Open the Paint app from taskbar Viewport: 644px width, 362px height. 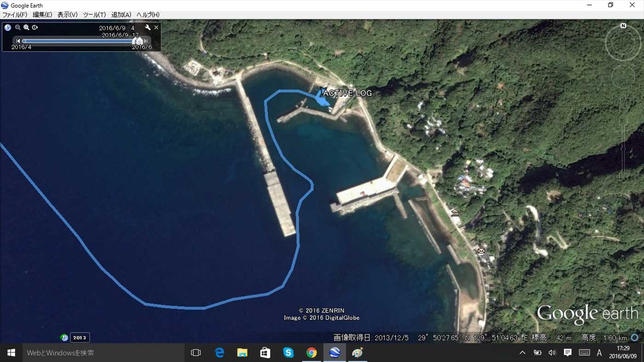pos(357,353)
